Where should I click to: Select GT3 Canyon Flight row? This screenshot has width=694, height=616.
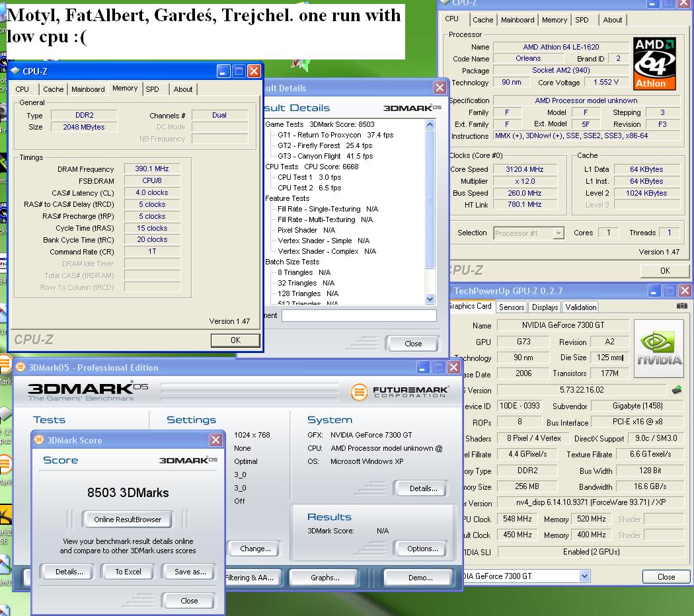point(325,156)
